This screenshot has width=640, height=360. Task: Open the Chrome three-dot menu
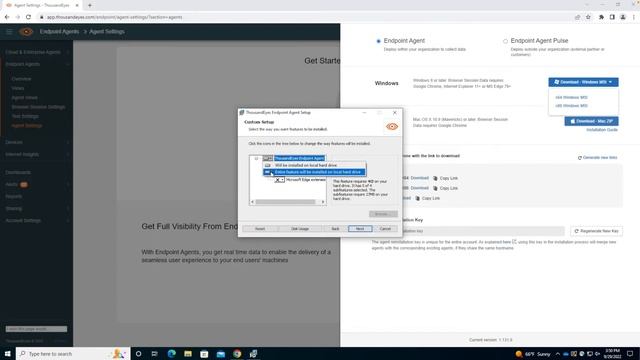coord(634,17)
